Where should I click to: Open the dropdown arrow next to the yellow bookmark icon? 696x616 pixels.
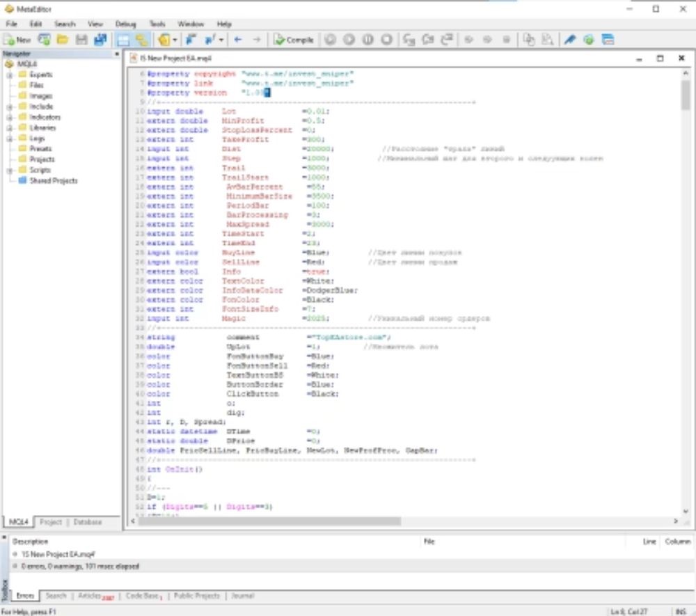click(x=175, y=40)
